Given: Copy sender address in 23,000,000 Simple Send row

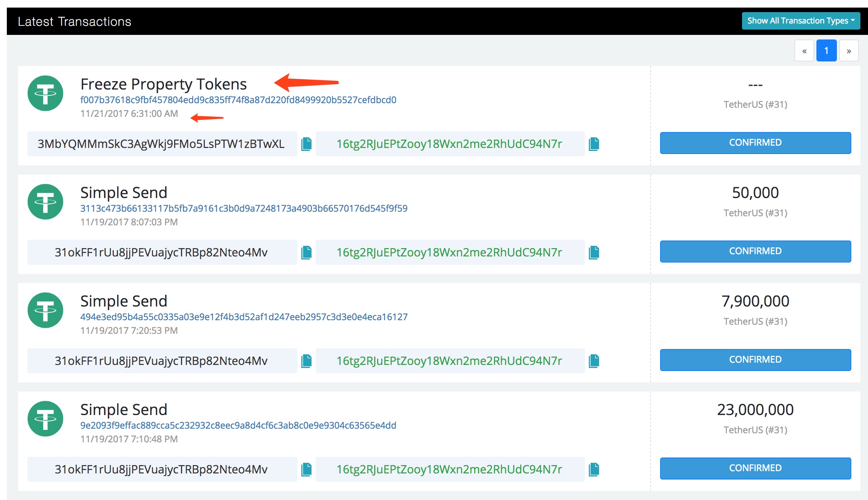Looking at the screenshot, I should tap(306, 470).
